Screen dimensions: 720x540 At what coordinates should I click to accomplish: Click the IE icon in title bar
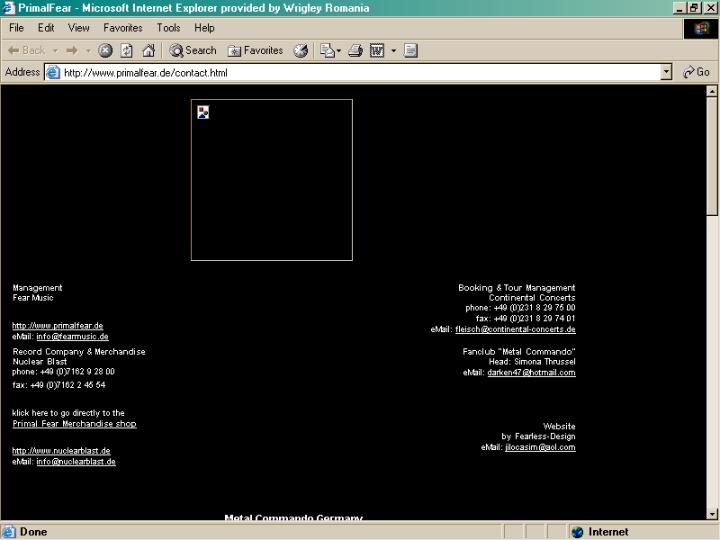(x=8, y=8)
